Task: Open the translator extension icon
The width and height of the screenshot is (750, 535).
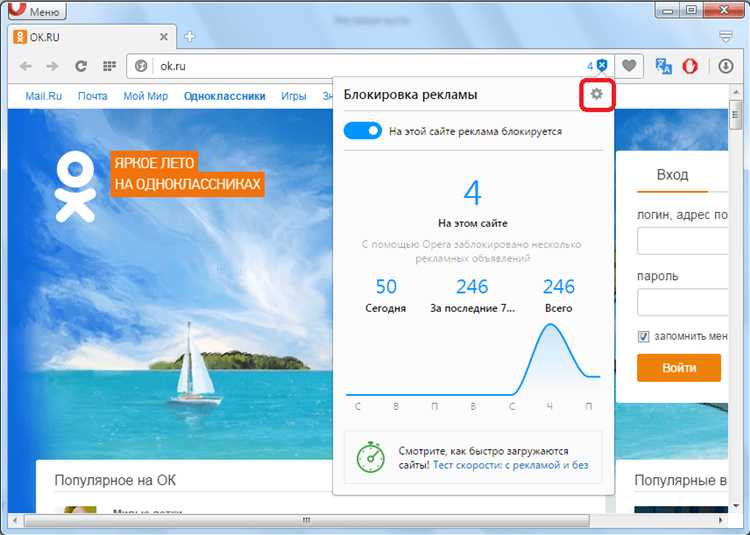Action: (663, 66)
